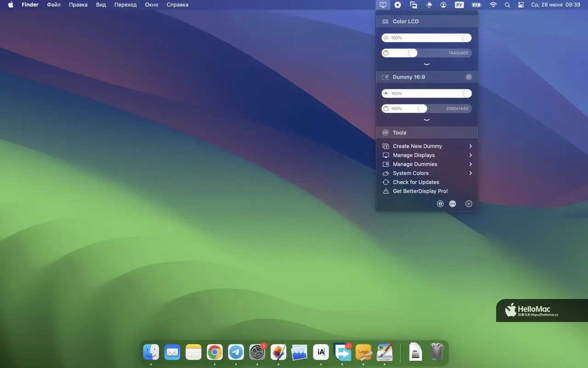Open the Вид menu

[101, 5]
